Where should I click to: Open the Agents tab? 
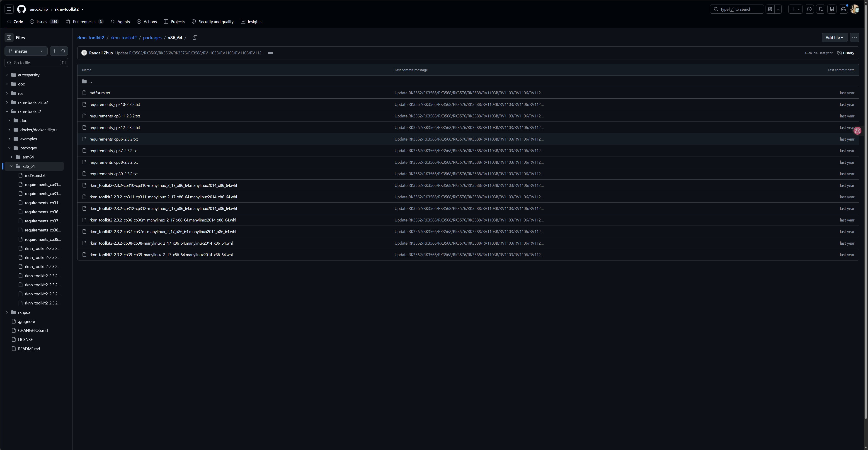click(120, 22)
